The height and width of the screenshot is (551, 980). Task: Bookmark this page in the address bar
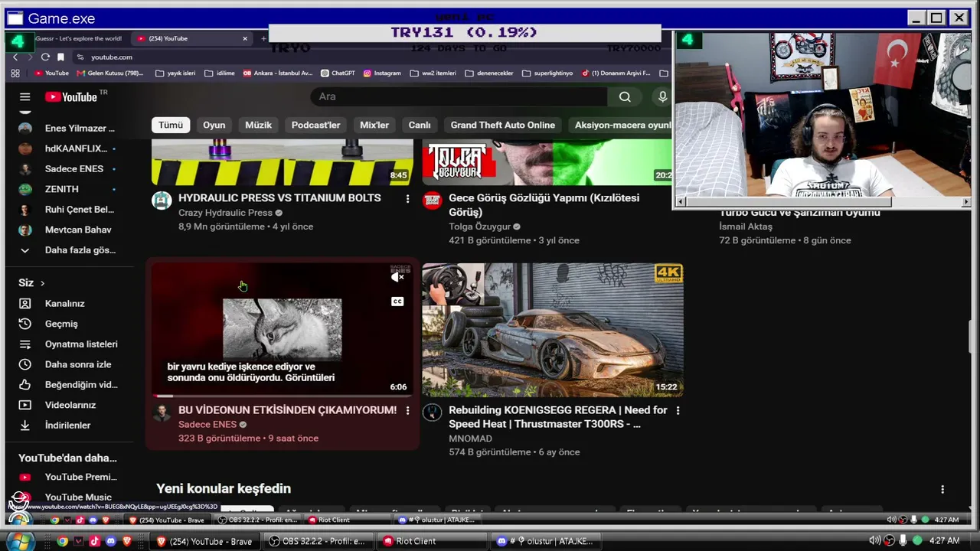(x=60, y=57)
